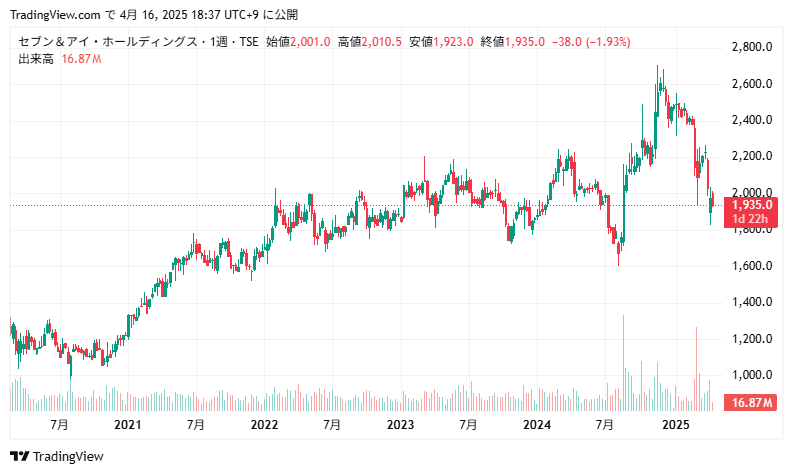Click the 2024 time axis label

point(537,424)
